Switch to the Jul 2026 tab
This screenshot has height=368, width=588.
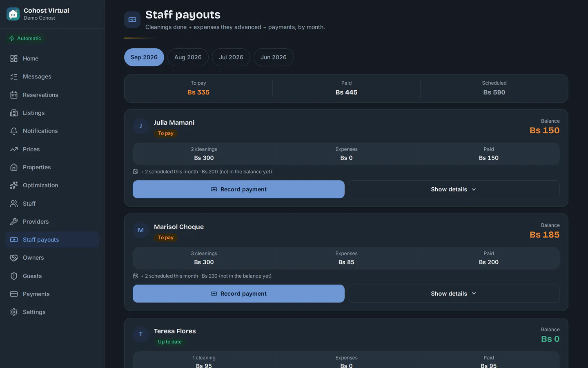[231, 57]
